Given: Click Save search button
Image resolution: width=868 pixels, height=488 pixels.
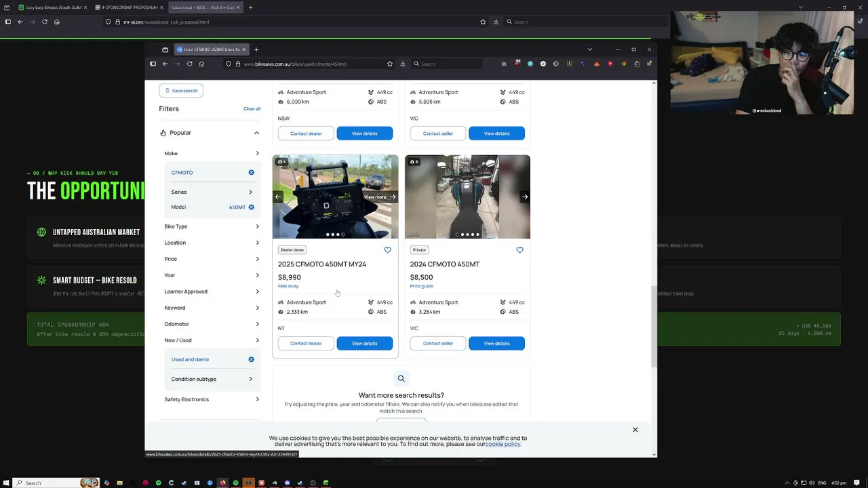Looking at the screenshot, I should point(181,91).
